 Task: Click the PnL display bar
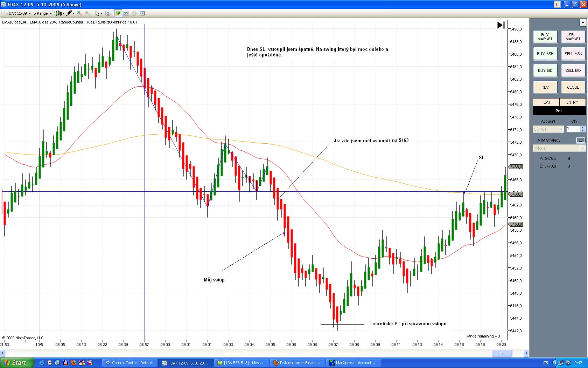(x=559, y=111)
